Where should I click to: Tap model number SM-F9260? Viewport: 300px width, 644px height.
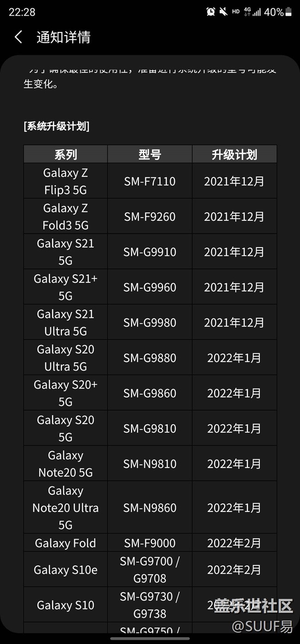(x=150, y=217)
